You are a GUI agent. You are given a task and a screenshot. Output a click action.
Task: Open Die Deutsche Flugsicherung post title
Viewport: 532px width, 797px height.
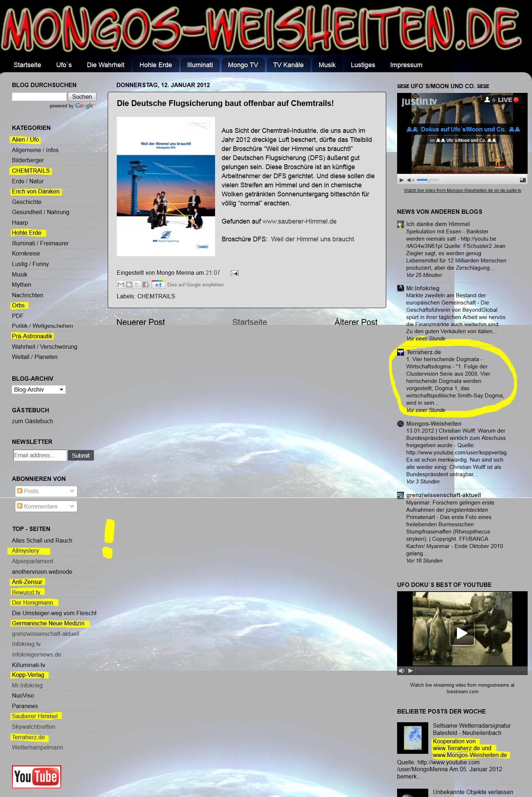point(225,103)
